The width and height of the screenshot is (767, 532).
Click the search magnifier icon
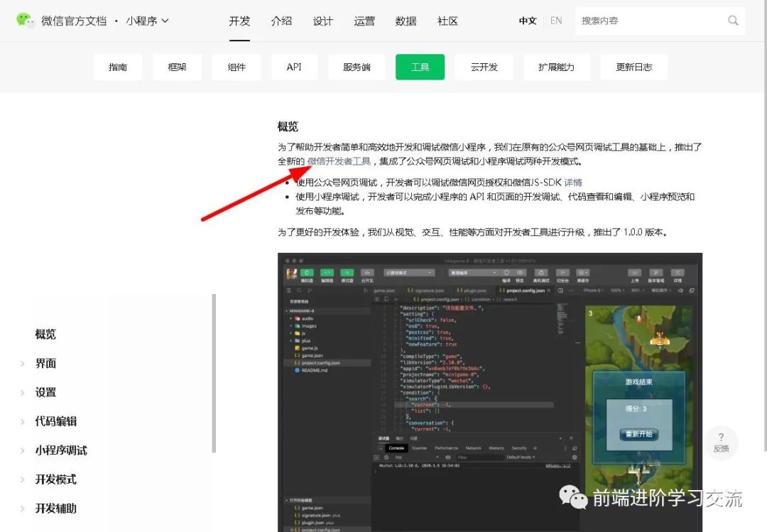pos(733,21)
